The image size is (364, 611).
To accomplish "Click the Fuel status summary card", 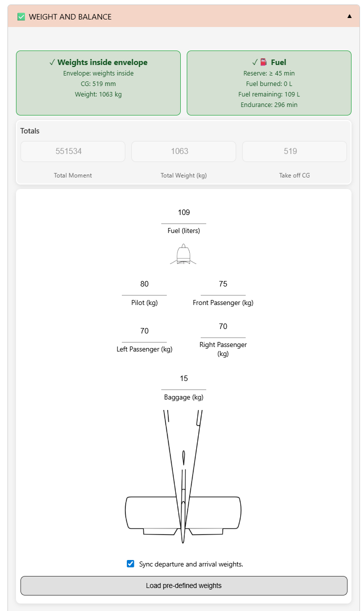I will click(x=269, y=83).
